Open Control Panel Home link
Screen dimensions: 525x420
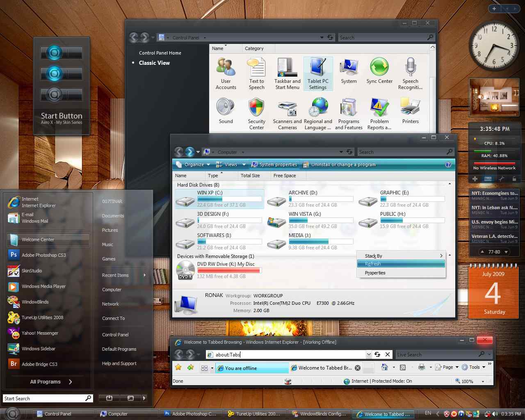[160, 53]
